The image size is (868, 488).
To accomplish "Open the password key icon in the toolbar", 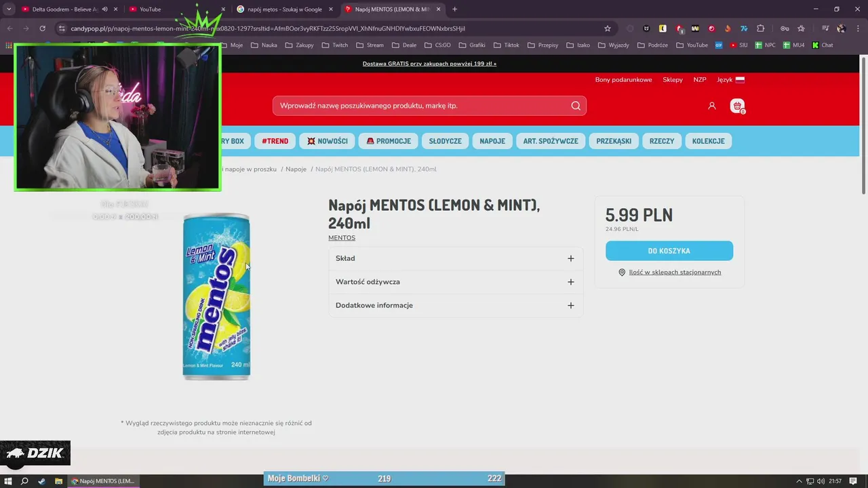I will coord(785,28).
